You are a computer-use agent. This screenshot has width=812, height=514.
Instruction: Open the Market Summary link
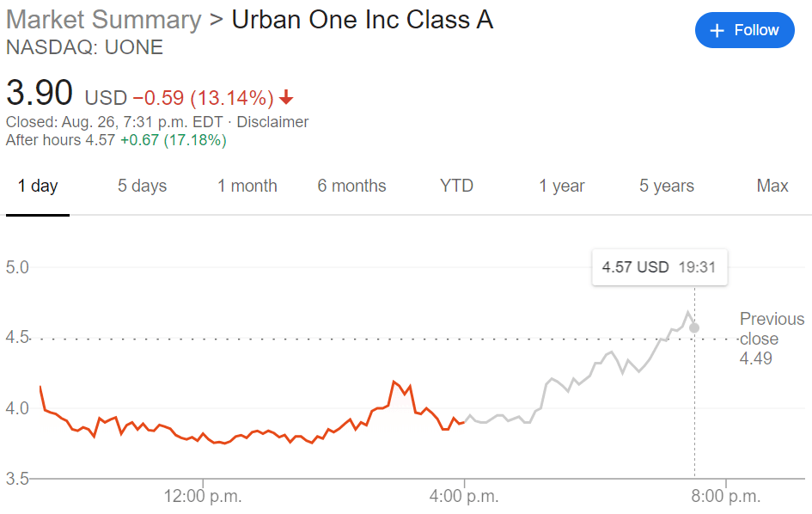103,20
